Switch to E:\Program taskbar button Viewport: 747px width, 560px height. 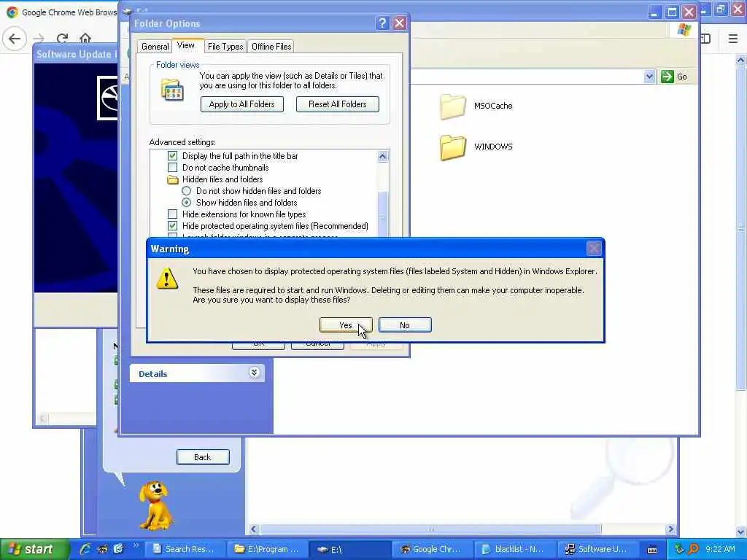pos(267,550)
